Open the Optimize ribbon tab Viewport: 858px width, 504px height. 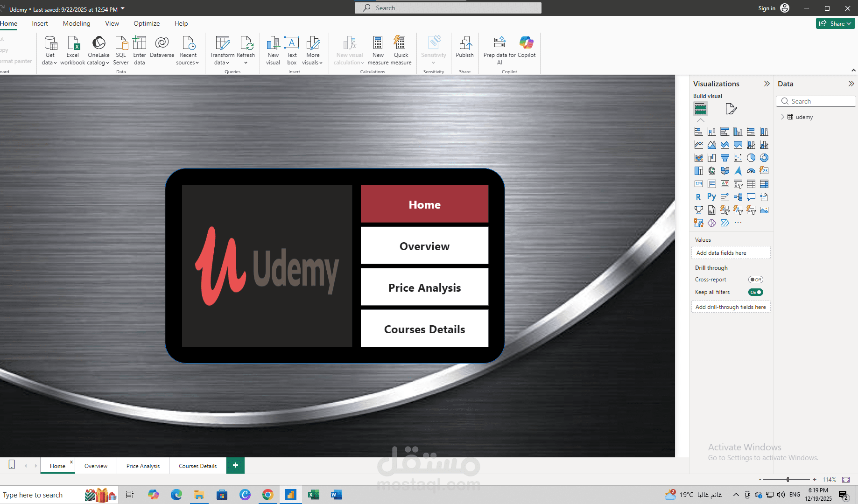point(147,23)
